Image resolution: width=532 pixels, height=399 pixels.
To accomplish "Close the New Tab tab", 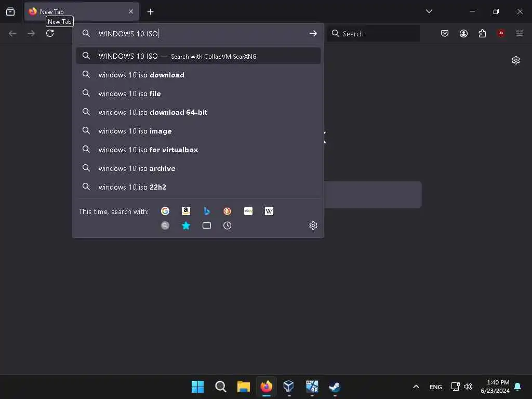I will click(x=131, y=11).
